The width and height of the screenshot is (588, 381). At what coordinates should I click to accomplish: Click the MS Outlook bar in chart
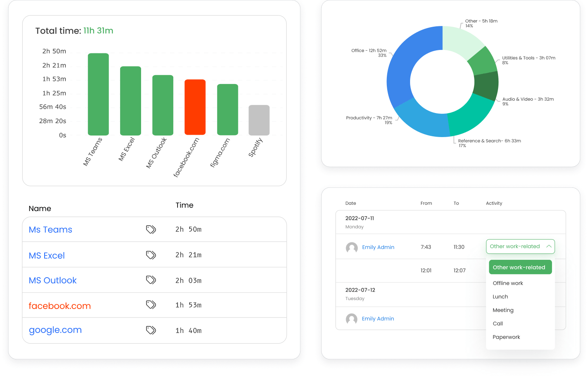click(x=163, y=105)
